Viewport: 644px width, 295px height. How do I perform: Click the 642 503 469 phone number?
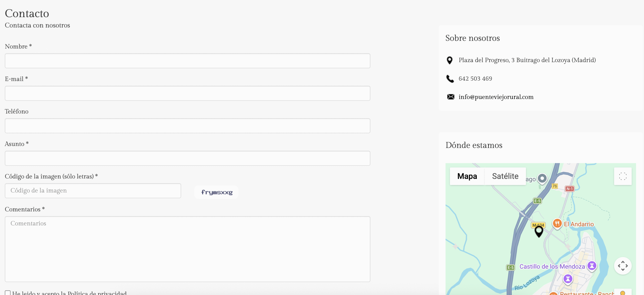(x=475, y=79)
